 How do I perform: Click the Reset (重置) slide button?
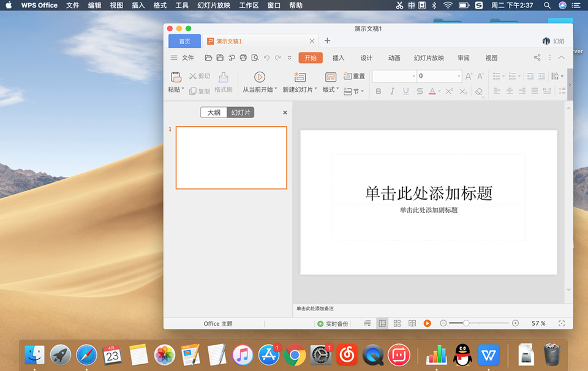click(x=355, y=76)
